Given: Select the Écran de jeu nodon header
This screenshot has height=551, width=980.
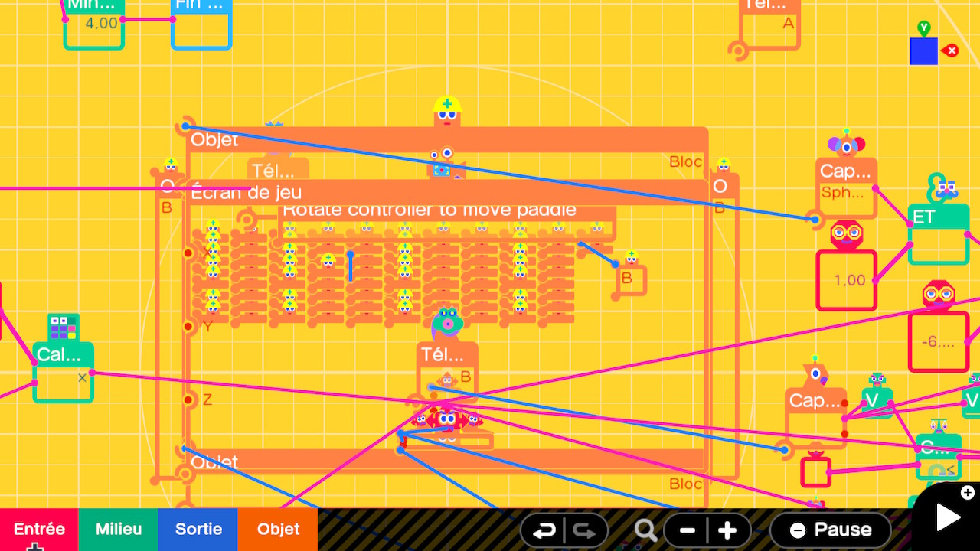Looking at the screenshot, I should point(447,192).
